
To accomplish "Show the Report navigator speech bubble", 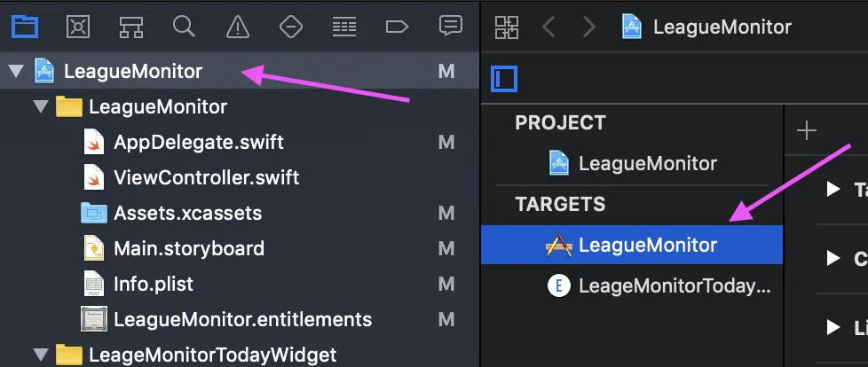I will click(451, 27).
